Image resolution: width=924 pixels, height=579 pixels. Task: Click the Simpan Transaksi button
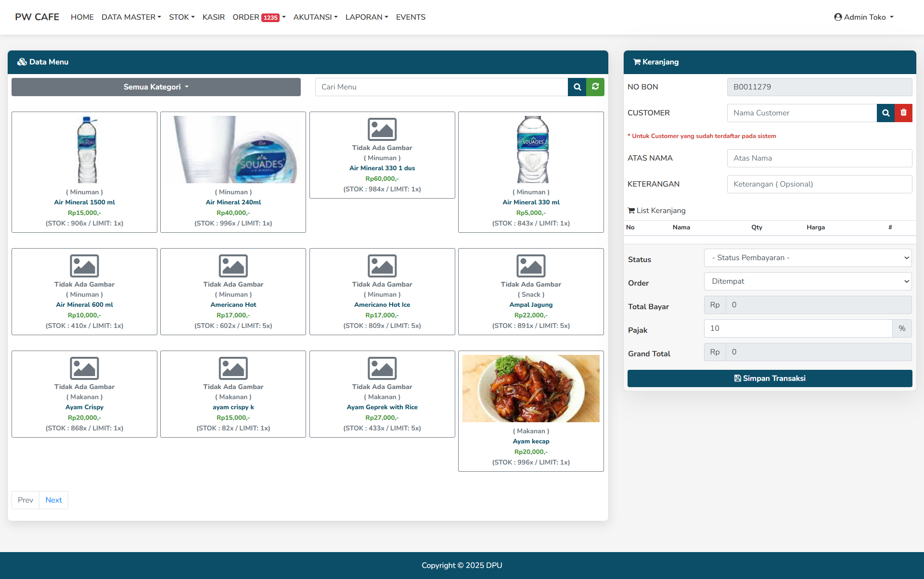click(x=770, y=378)
